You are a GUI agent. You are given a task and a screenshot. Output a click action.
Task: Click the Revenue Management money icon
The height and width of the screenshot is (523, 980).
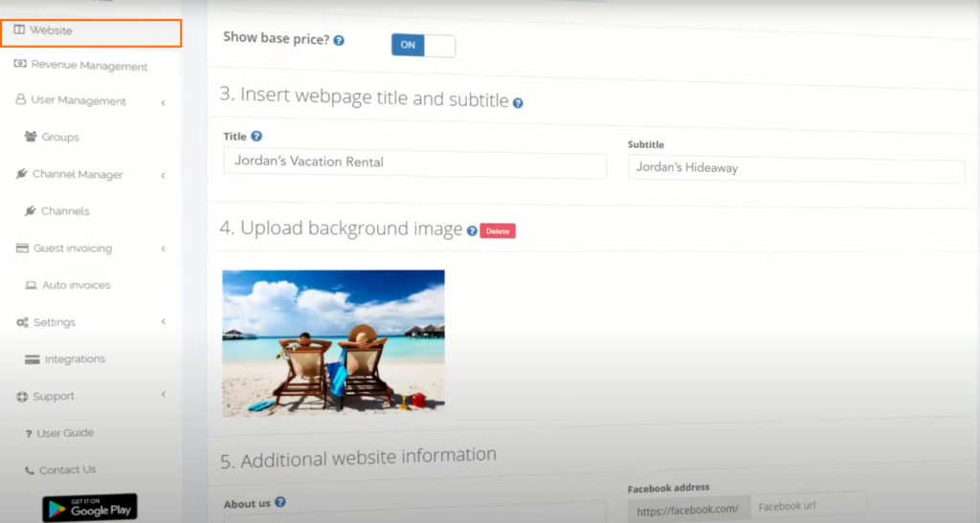pyautogui.click(x=20, y=65)
